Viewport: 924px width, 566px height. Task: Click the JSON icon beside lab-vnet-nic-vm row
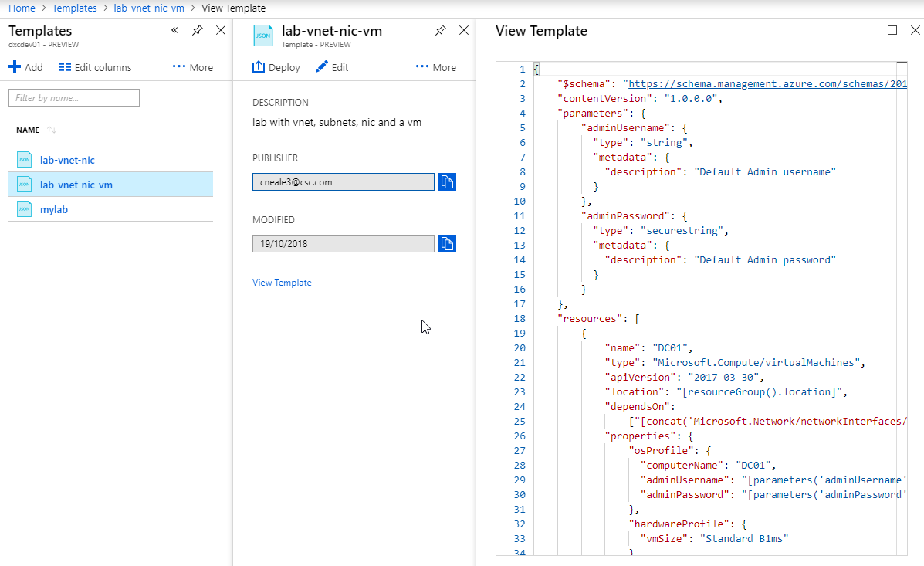[x=24, y=185]
